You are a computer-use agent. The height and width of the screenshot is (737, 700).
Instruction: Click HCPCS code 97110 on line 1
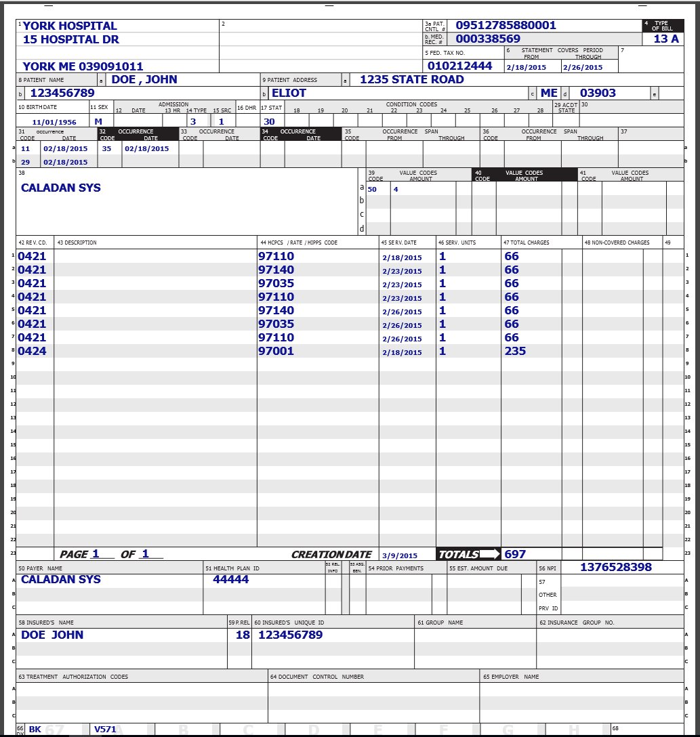(276, 257)
